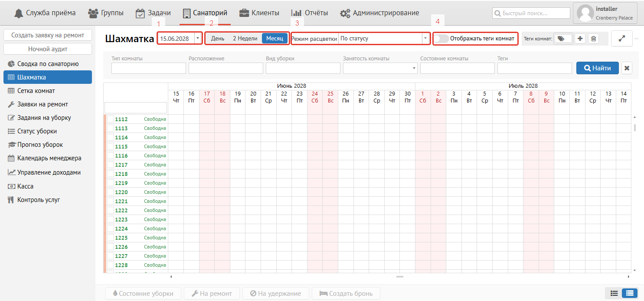
Task: Check the box for room 1113
Action: coord(111,128)
